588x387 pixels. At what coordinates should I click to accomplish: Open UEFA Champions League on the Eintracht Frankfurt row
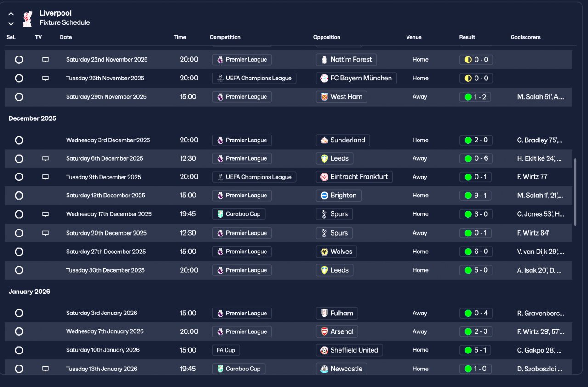254,177
